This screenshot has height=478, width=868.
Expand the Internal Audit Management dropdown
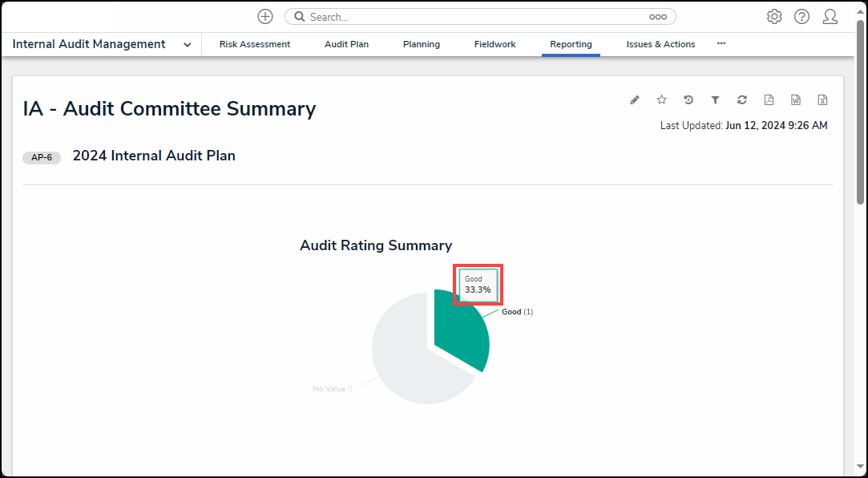tap(187, 45)
